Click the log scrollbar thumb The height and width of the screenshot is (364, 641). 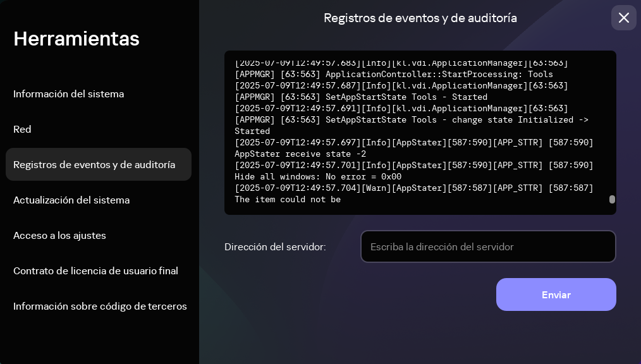coord(612,199)
